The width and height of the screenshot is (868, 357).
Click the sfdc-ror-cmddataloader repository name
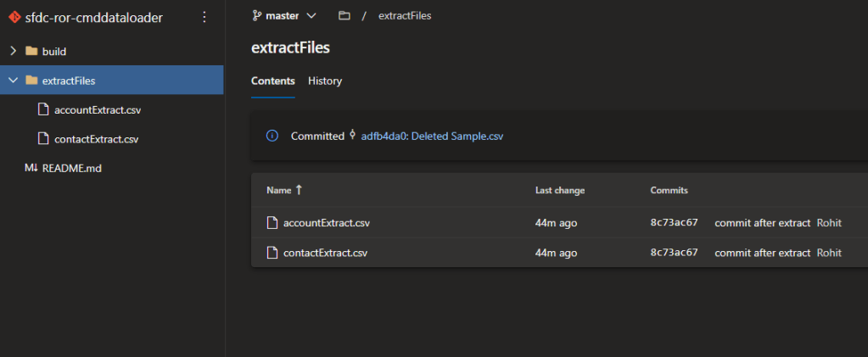[x=94, y=18]
